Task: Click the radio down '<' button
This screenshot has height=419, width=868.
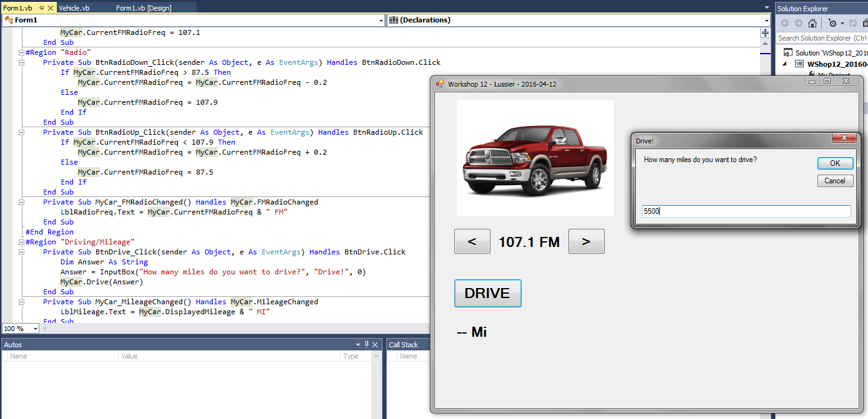Action: [472, 241]
